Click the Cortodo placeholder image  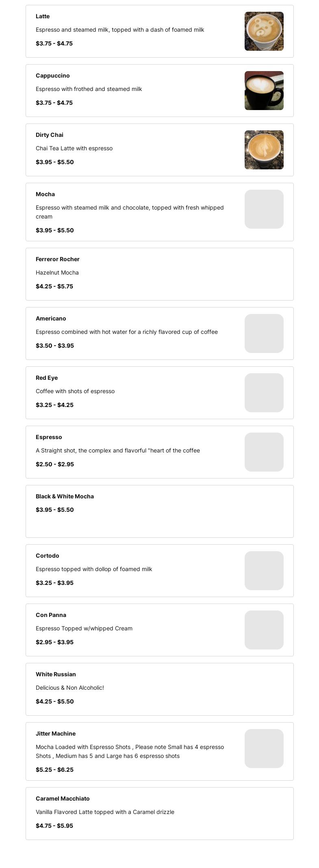coord(264,571)
